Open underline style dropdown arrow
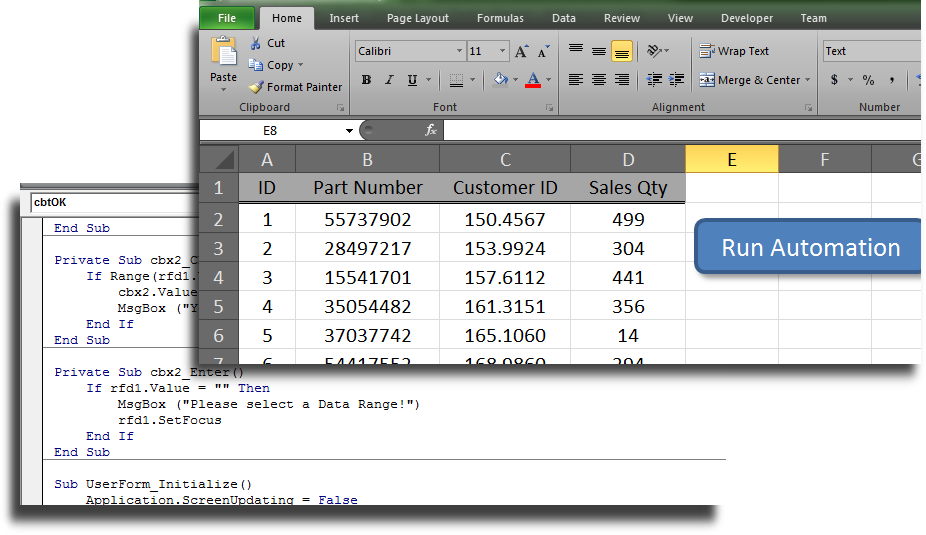This screenshot has width=926, height=535. pyautogui.click(x=428, y=80)
